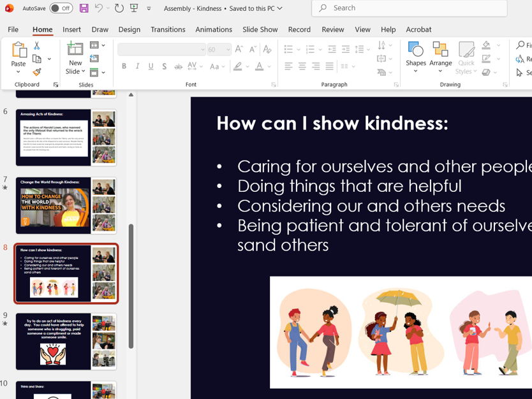Viewport: 532px width, 399px height.
Task: Click the Increase Font Size icon
Action: (238, 48)
